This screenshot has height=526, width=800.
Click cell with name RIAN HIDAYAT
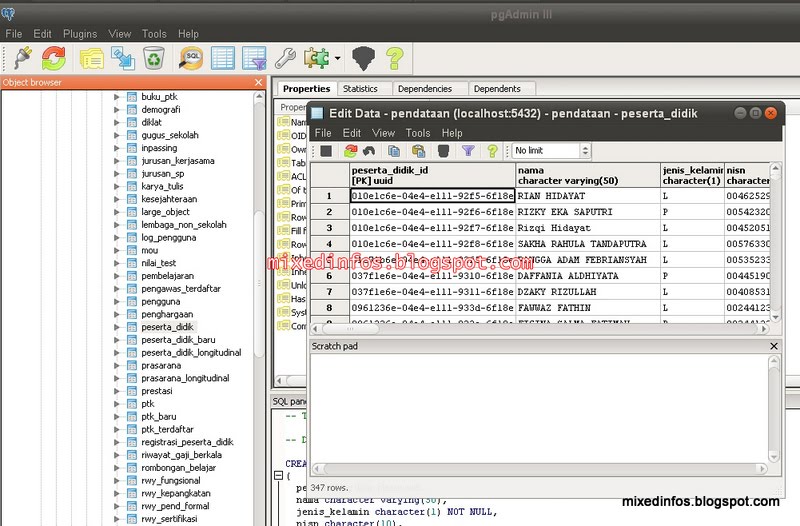(588, 196)
